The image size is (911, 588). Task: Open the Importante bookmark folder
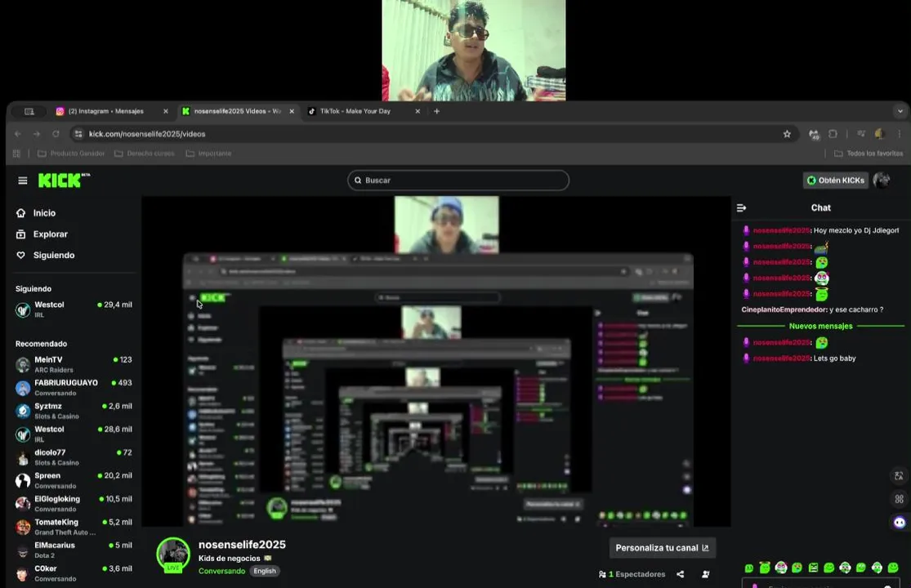click(208, 154)
